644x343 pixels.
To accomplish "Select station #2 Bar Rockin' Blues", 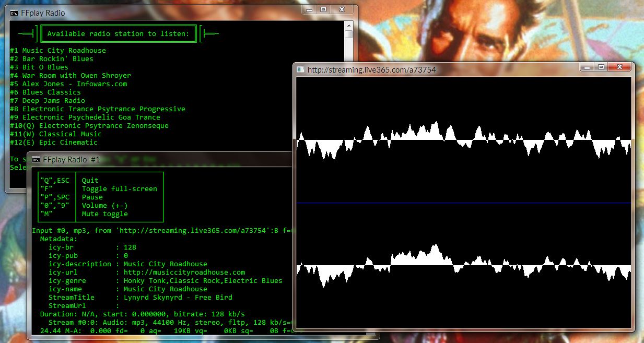I will [x=52, y=59].
